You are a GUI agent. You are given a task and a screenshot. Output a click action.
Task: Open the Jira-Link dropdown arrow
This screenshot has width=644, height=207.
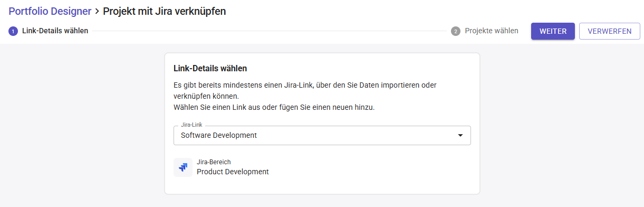460,135
